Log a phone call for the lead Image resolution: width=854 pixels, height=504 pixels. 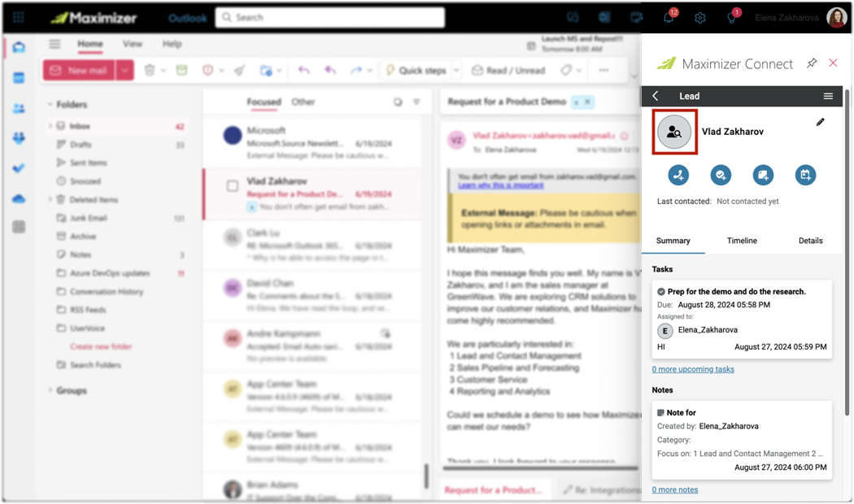(678, 176)
